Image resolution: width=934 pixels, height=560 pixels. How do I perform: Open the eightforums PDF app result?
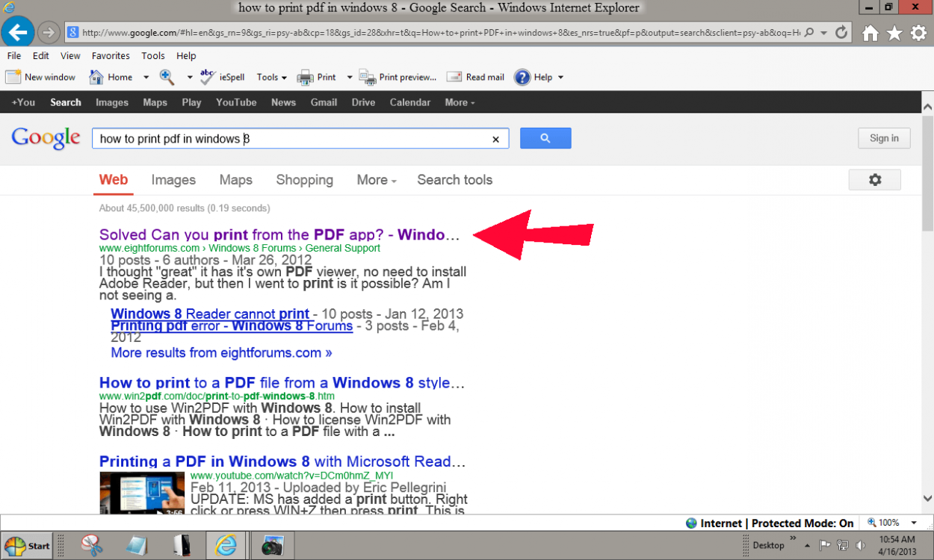point(276,234)
